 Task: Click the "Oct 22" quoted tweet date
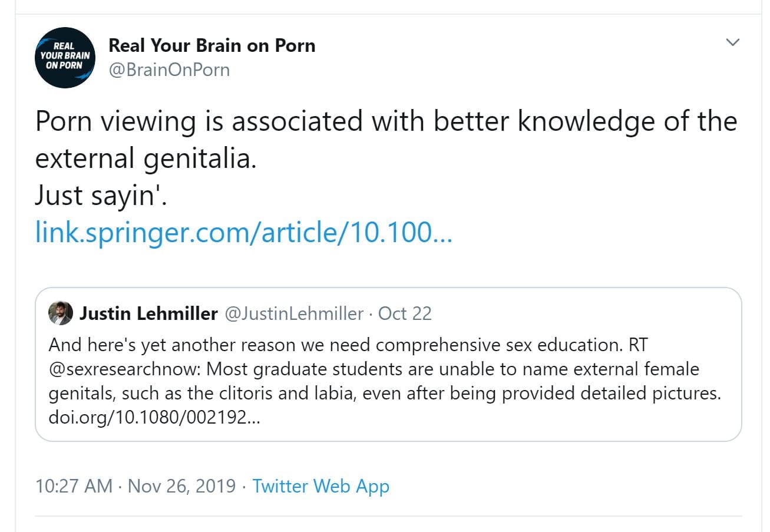point(405,313)
